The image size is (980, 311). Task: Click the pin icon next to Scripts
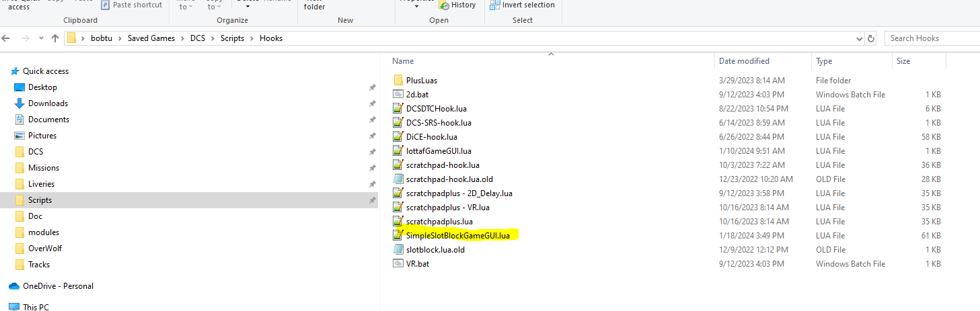[x=372, y=200]
